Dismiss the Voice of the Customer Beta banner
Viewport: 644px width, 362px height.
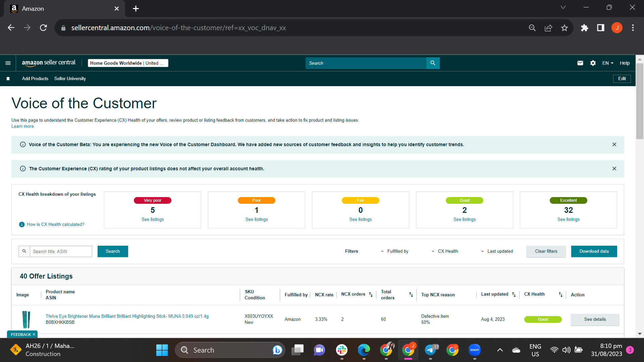point(614,144)
